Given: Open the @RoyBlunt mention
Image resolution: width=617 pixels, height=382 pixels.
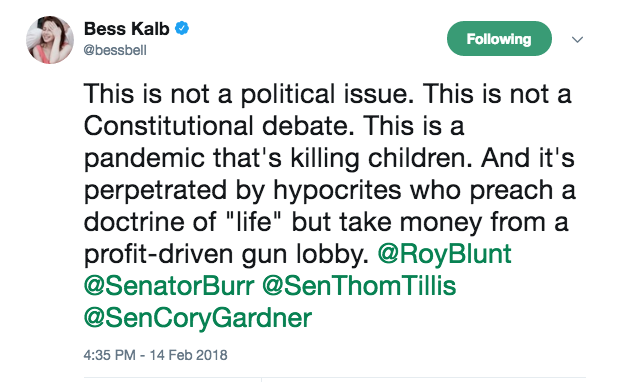Looking at the screenshot, I should pos(444,253).
